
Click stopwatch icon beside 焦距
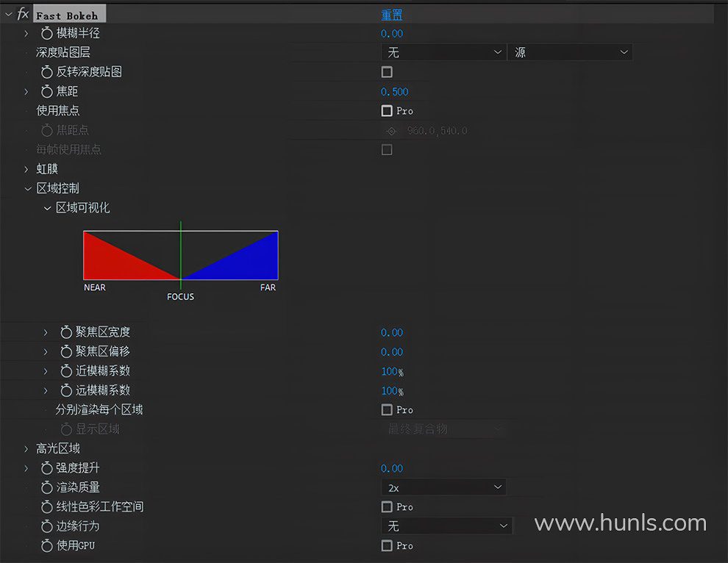46,91
